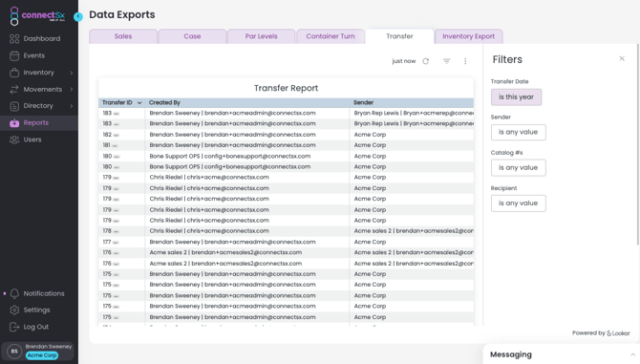The image size is (640, 364).
Task: Open the Recipient 'is any value' filter
Action: pos(519,203)
